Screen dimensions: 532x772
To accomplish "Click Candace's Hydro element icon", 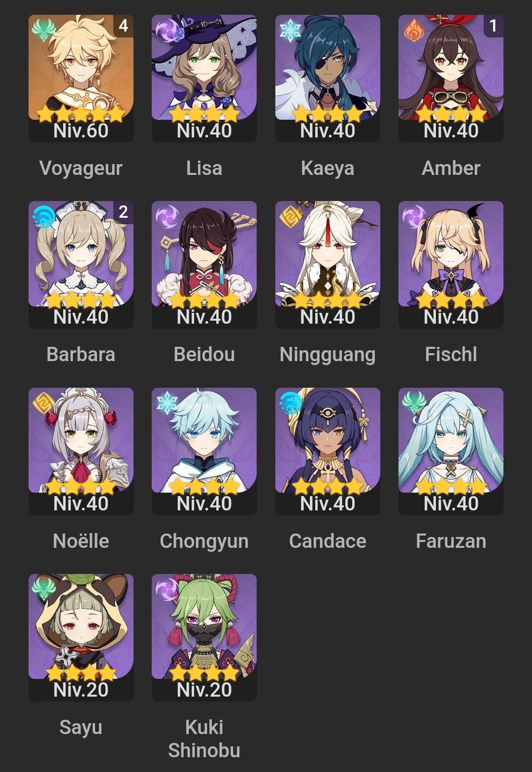I will (x=290, y=403).
